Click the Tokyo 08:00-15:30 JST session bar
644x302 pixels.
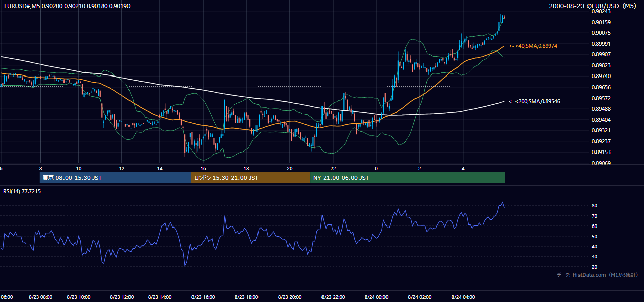point(115,178)
